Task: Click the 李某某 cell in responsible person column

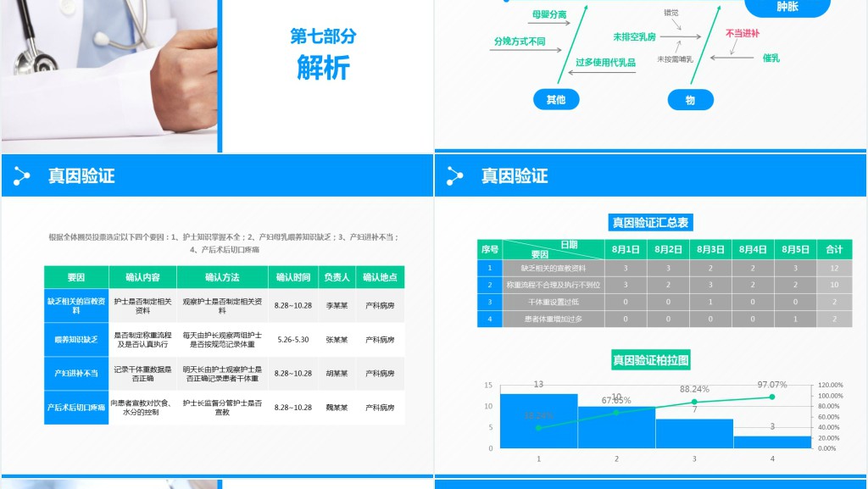Action: (x=337, y=305)
